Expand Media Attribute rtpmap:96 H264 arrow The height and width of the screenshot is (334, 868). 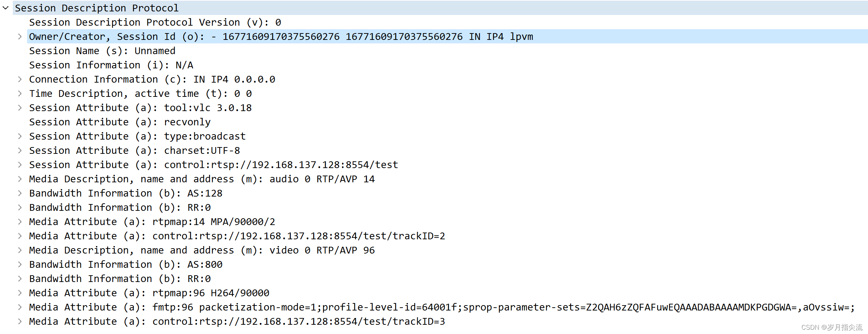pyautogui.click(x=20, y=293)
